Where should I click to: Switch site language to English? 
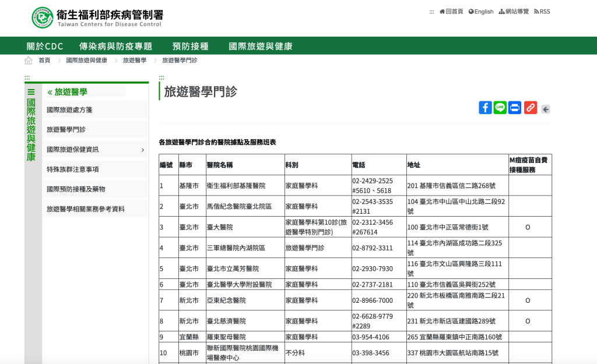[x=481, y=12]
